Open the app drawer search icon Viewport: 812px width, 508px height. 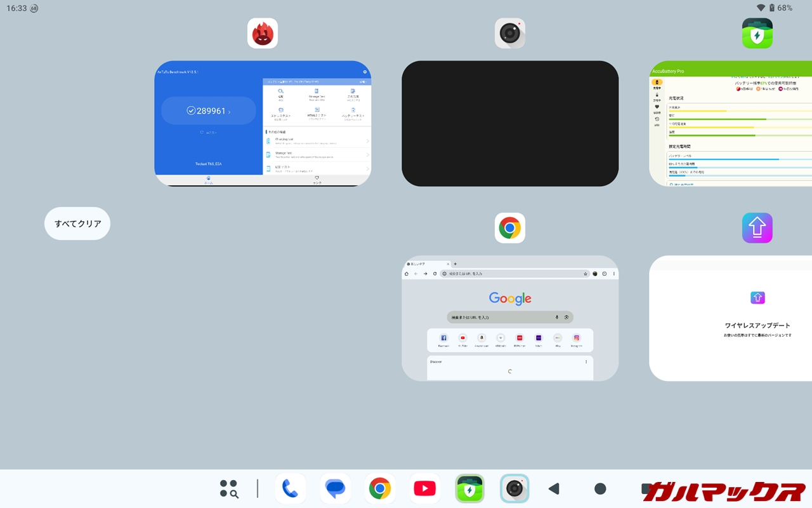click(229, 488)
